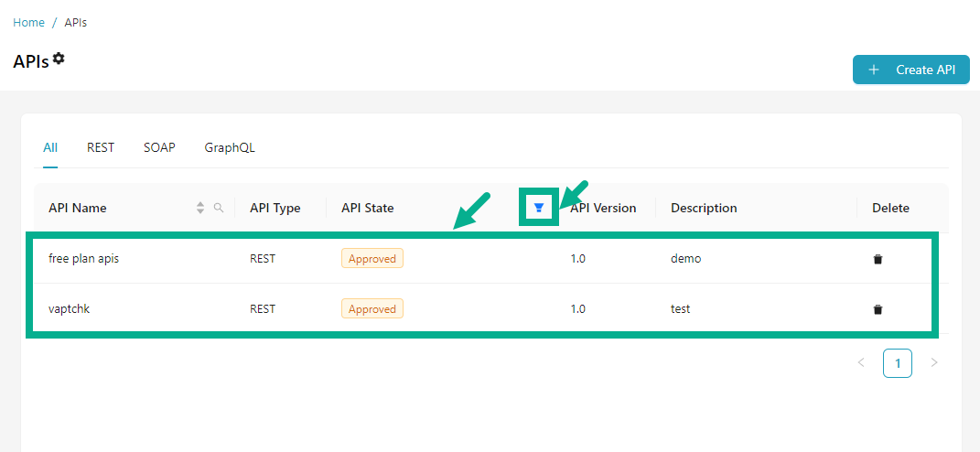Go to next page arrow
980x452 pixels.
click(x=933, y=363)
